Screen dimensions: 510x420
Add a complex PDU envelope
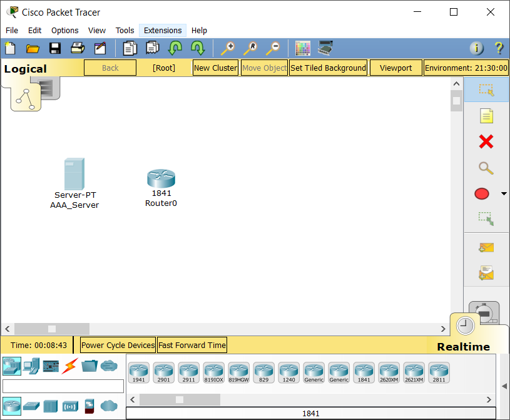[x=486, y=273]
